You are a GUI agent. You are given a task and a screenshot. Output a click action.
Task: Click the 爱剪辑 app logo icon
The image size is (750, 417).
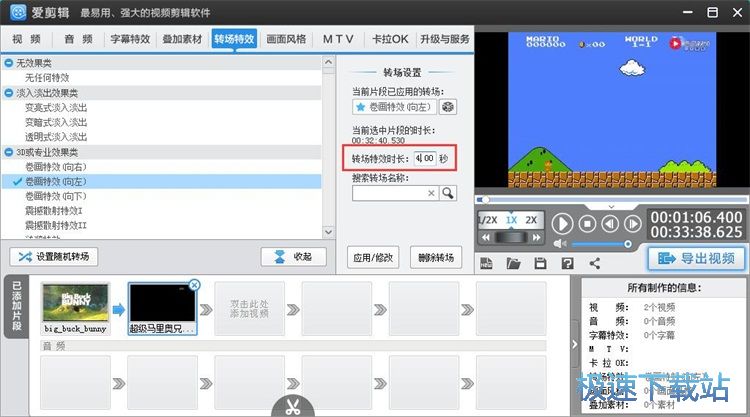[x=18, y=12]
